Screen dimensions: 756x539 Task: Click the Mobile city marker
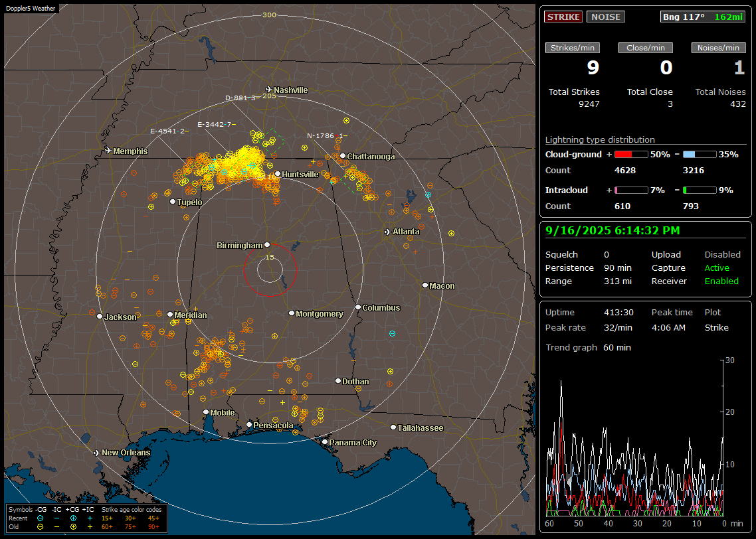click(x=206, y=412)
